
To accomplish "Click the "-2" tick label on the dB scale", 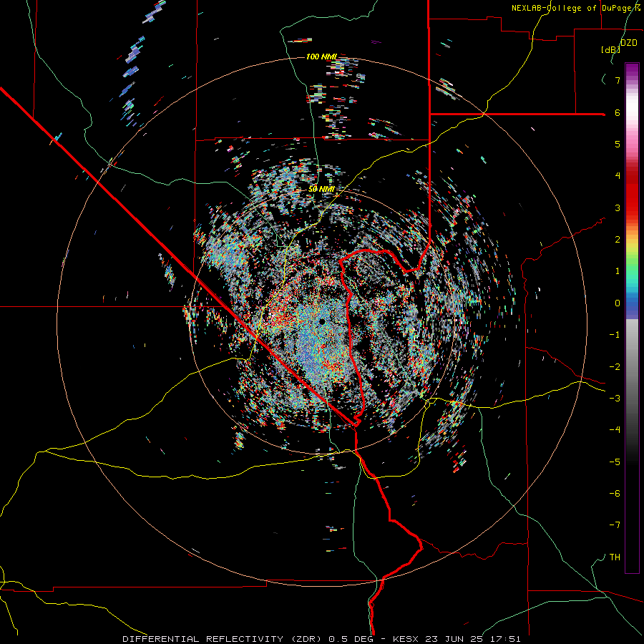I will [615, 366].
